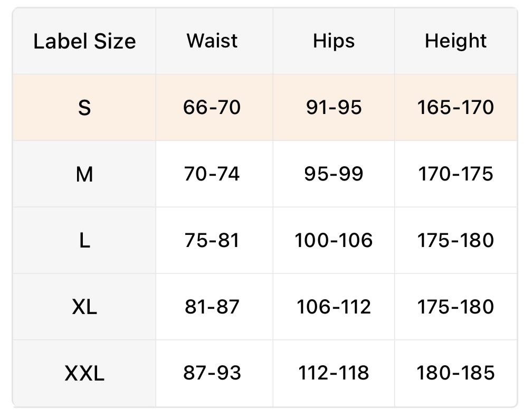The image size is (532, 417).
Task: Click height value 165-170
Action: coord(456,108)
